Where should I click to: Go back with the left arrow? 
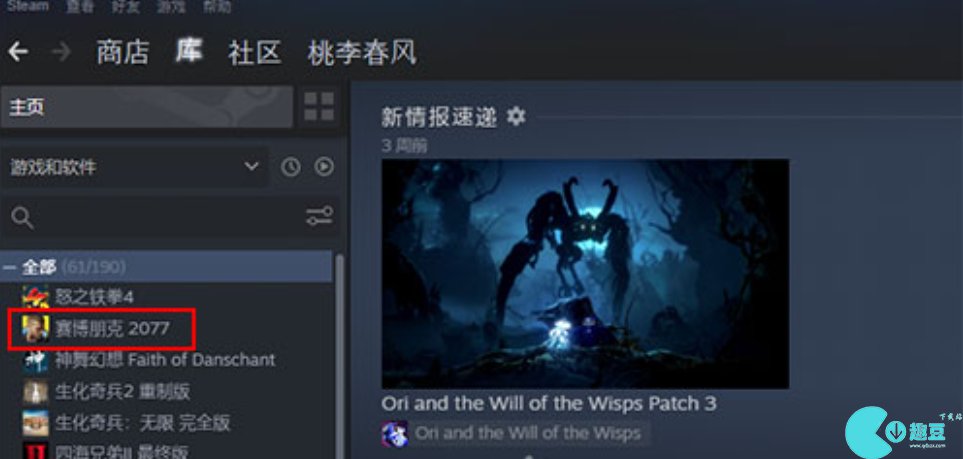(18, 52)
